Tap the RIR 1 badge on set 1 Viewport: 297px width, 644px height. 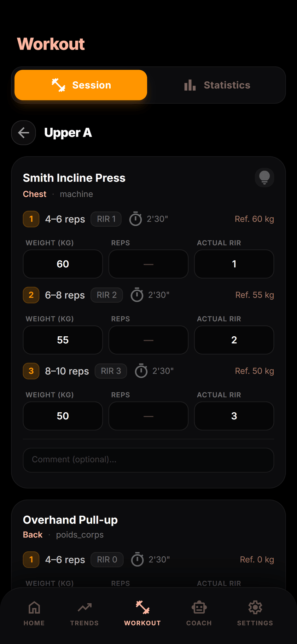click(106, 219)
